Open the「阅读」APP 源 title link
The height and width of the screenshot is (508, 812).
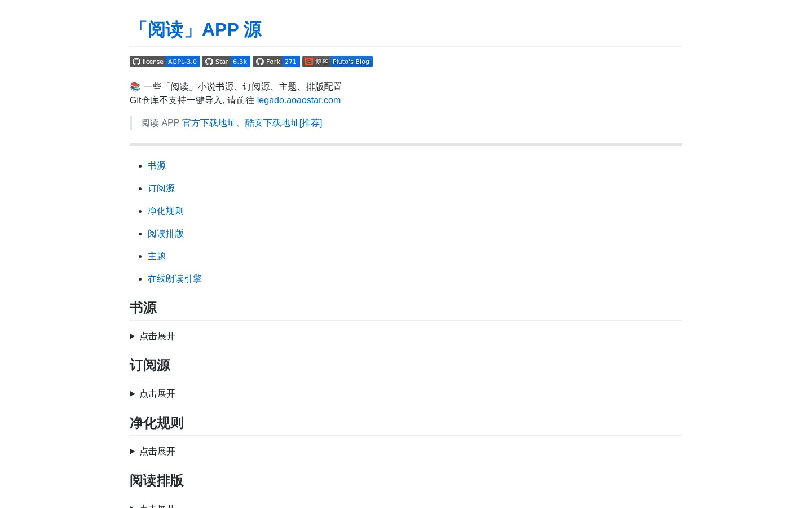point(196,29)
